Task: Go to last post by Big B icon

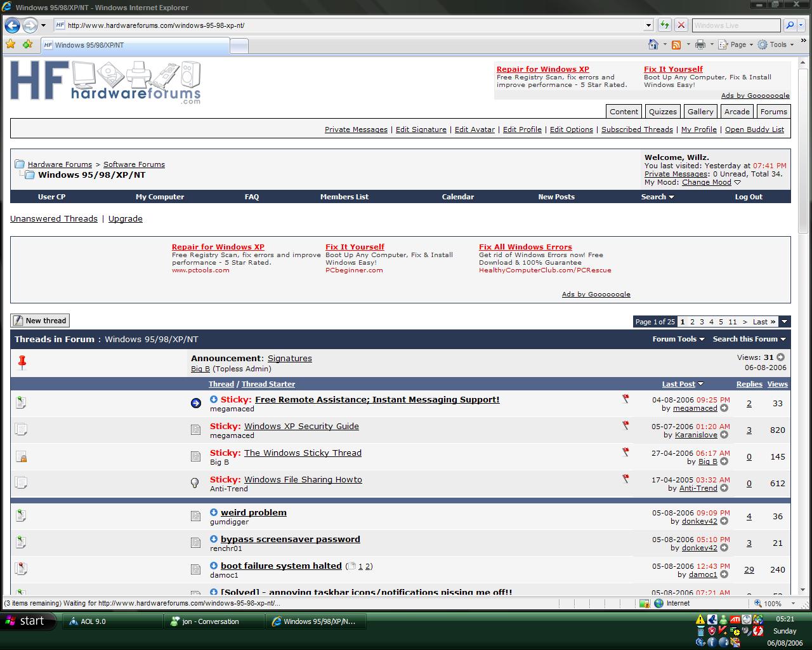Action: tap(724, 461)
